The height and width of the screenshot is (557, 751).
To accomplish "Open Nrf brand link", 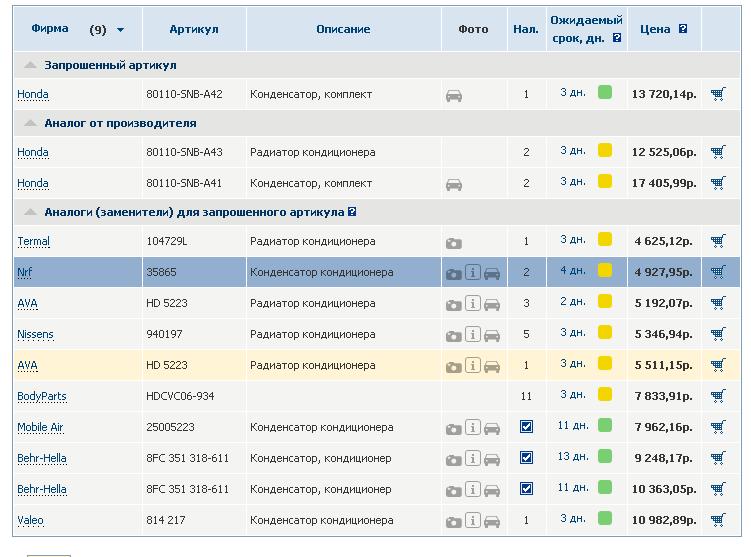I will click(24, 273).
